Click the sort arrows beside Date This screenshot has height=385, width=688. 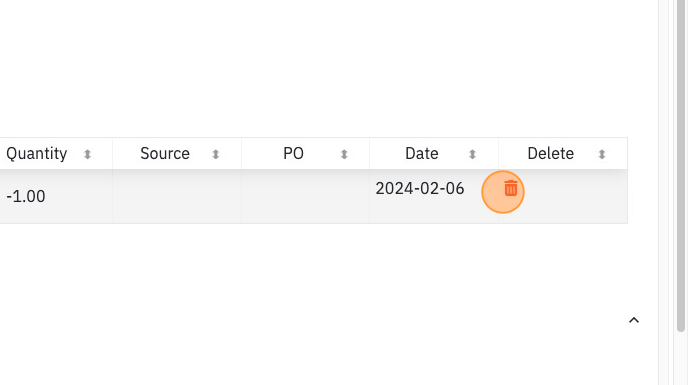(472, 154)
